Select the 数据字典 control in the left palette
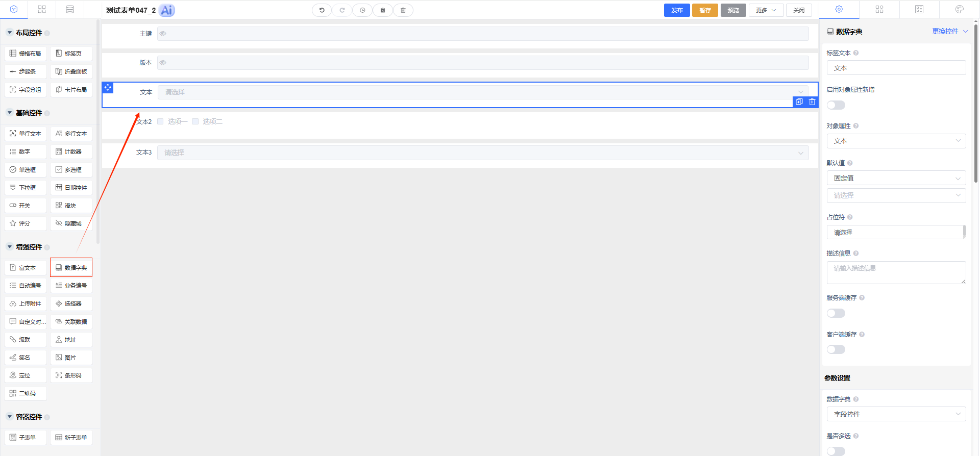The width and height of the screenshot is (980, 456). pyautogui.click(x=71, y=268)
